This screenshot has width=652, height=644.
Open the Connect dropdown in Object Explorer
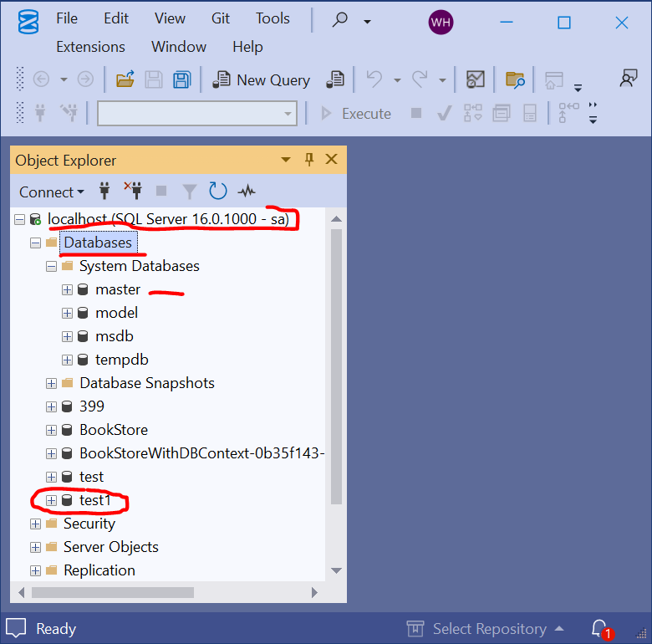click(x=52, y=192)
